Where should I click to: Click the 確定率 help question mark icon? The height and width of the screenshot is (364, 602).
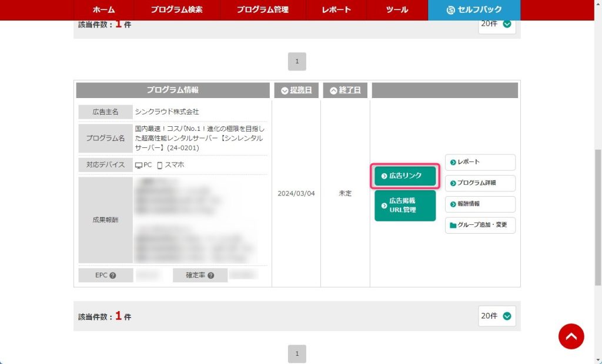210,275
